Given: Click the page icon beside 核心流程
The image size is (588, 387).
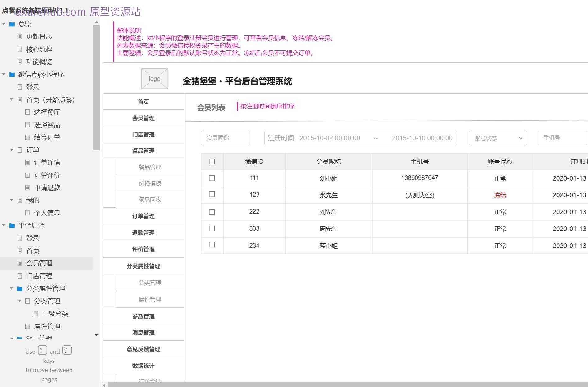Looking at the screenshot, I should pyautogui.click(x=20, y=49).
